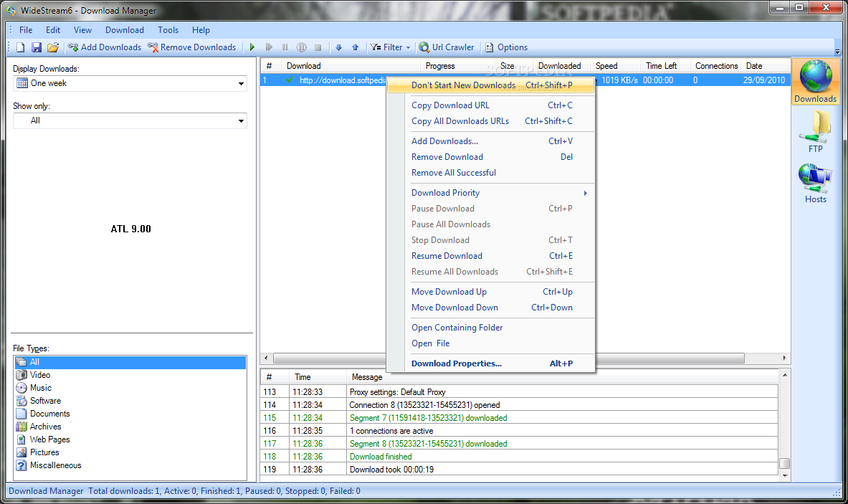Open Download Properties... entry
This screenshot has width=848, height=504.
(491, 364)
